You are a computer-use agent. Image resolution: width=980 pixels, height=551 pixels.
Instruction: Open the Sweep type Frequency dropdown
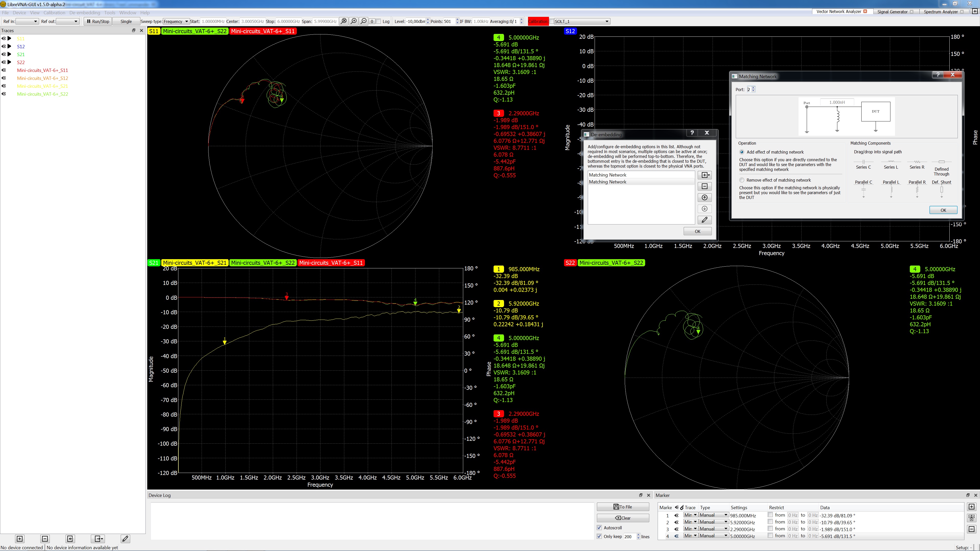[176, 21]
